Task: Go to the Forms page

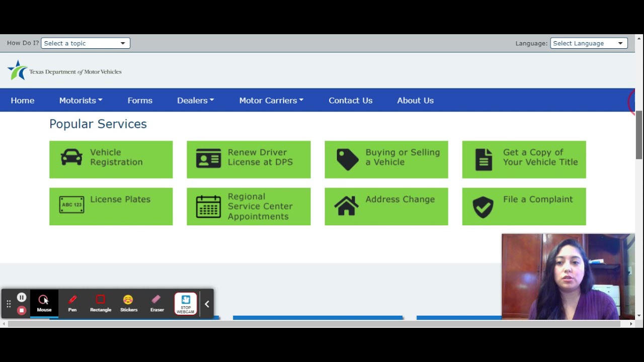Action: pyautogui.click(x=140, y=101)
